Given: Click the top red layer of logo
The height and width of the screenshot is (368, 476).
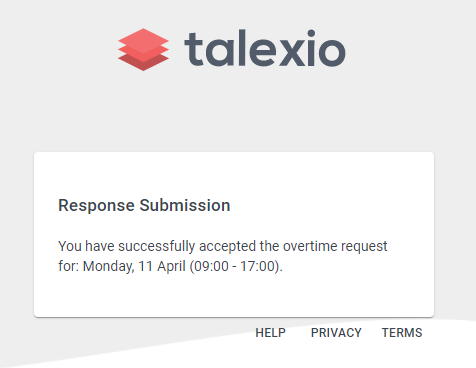Looking at the screenshot, I should pyautogui.click(x=143, y=40).
